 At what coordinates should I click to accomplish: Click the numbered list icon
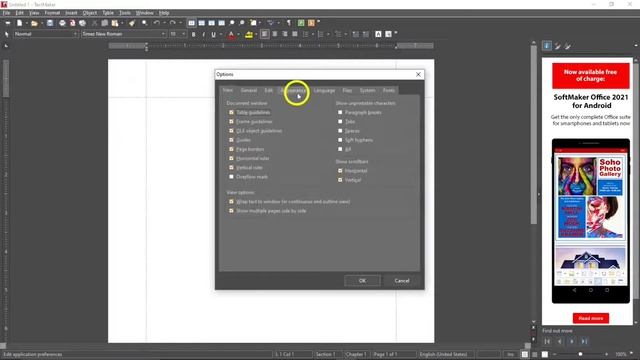pyautogui.click(x=320, y=34)
